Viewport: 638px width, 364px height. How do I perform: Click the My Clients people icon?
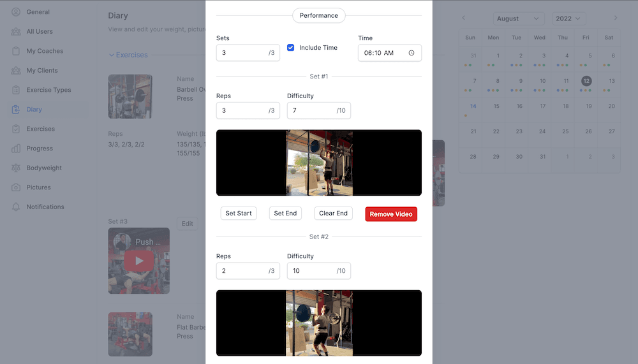pos(16,70)
